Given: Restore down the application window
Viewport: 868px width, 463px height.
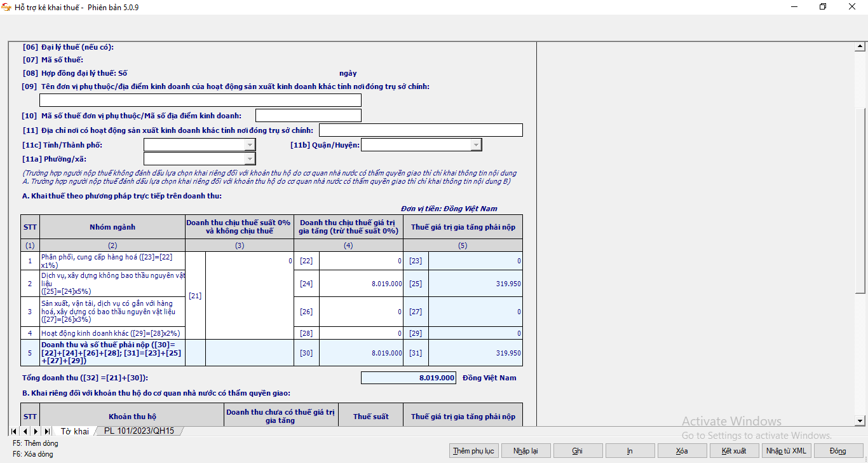Looking at the screenshot, I should (823, 7).
